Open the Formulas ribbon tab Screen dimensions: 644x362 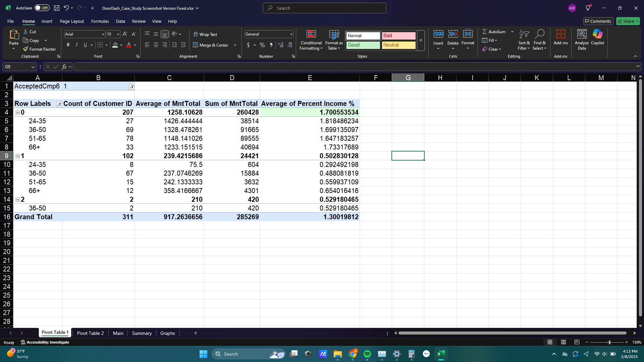click(100, 21)
